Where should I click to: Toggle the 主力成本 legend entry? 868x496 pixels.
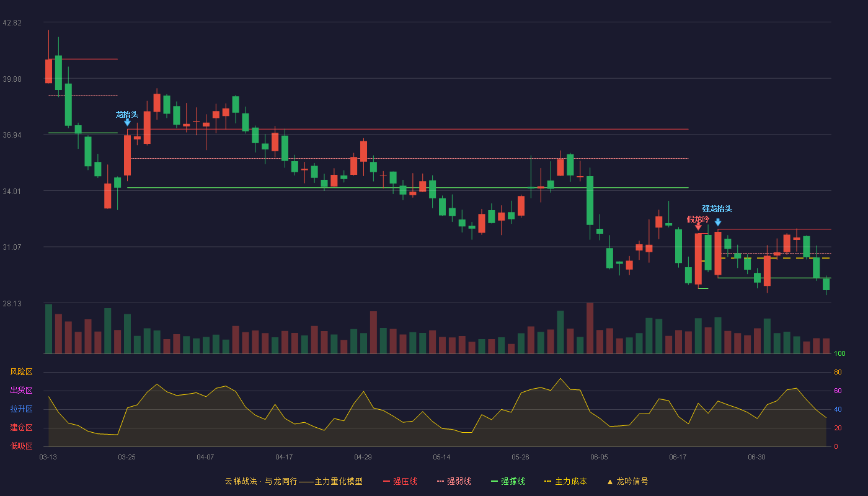pos(565,481)
